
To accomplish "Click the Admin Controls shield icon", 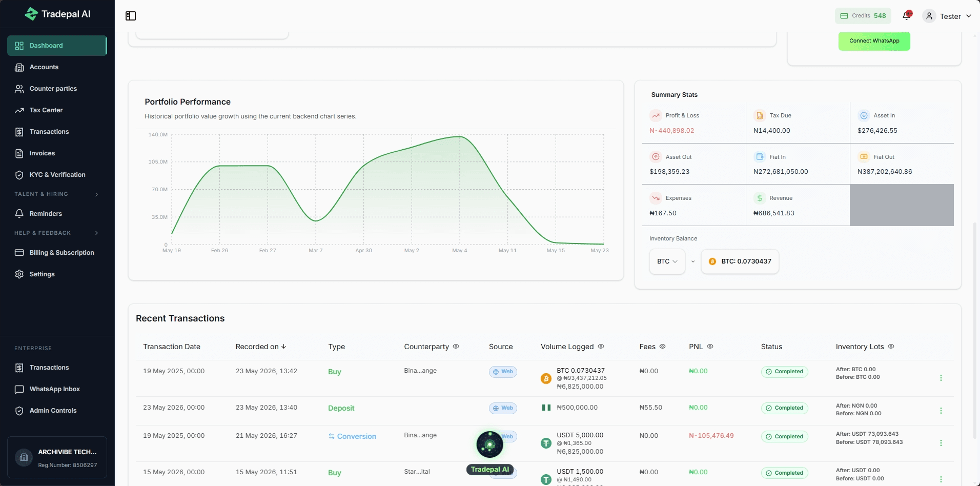I will click(x=19, y=411).
